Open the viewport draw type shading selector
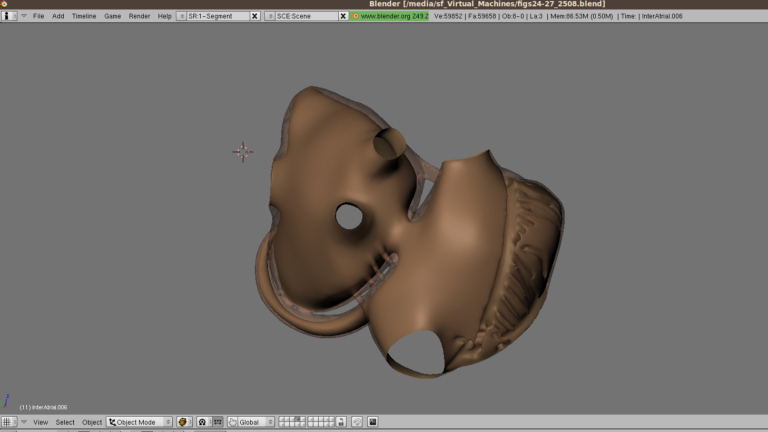 point(184,422)
